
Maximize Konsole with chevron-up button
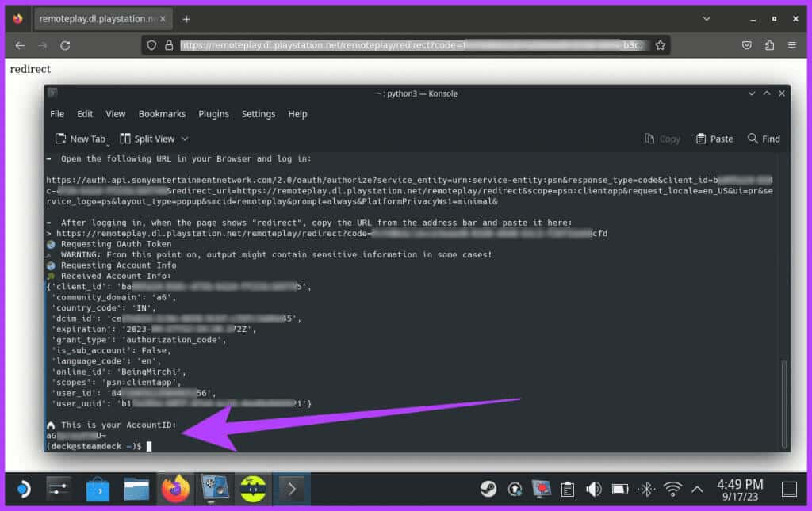767,93
